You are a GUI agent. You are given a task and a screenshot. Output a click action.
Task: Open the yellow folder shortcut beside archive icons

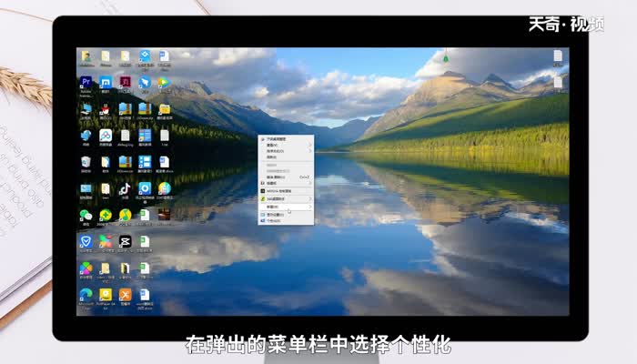tap(165, 108)
